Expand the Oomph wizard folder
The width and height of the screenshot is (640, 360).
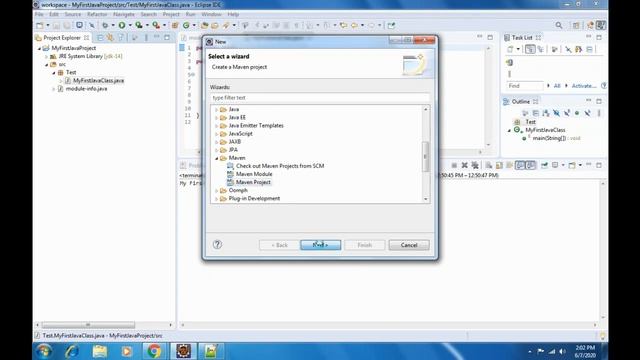coord(216,191)
